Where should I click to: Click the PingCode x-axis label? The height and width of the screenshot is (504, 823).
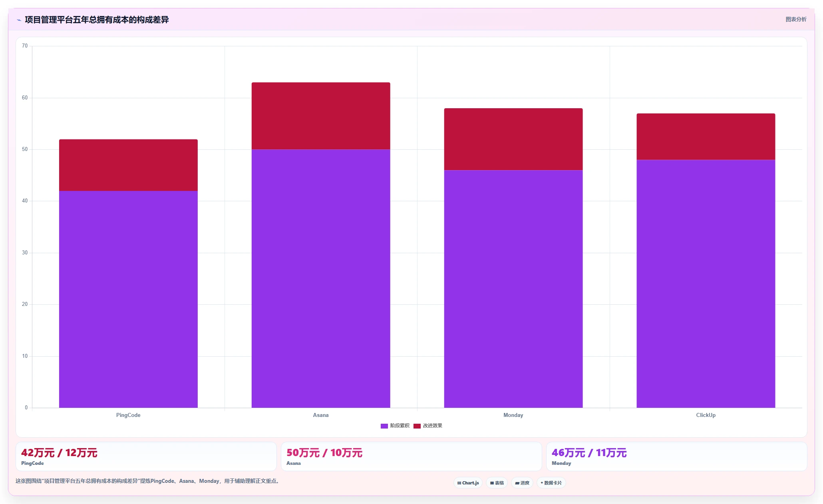coord(128,415)
